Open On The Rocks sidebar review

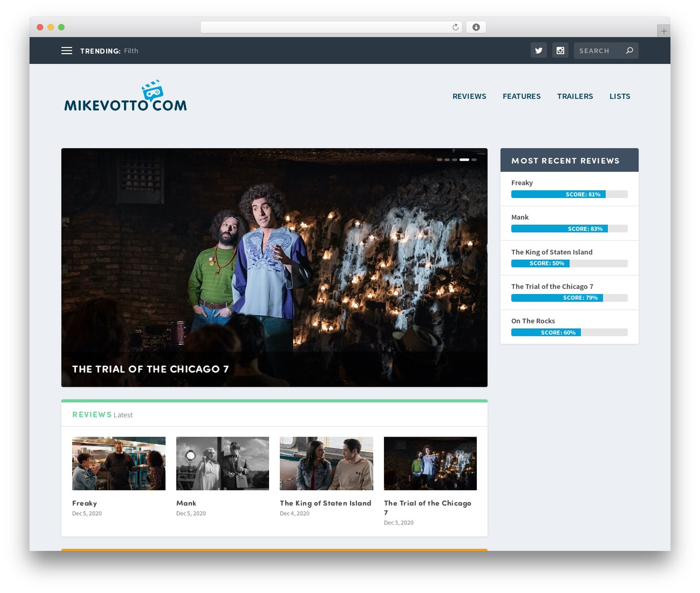[533, 321]
